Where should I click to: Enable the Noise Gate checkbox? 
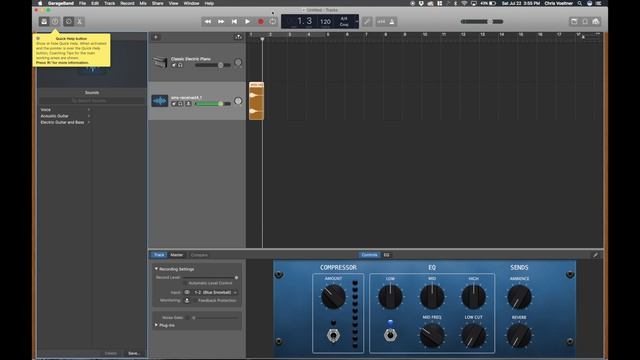pos(187,318)
